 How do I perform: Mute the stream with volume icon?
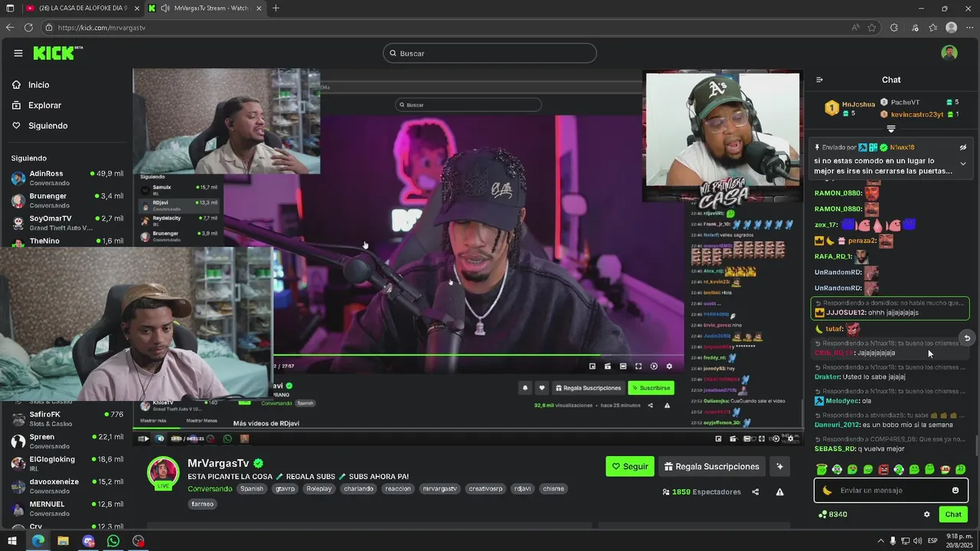(159, 439)
